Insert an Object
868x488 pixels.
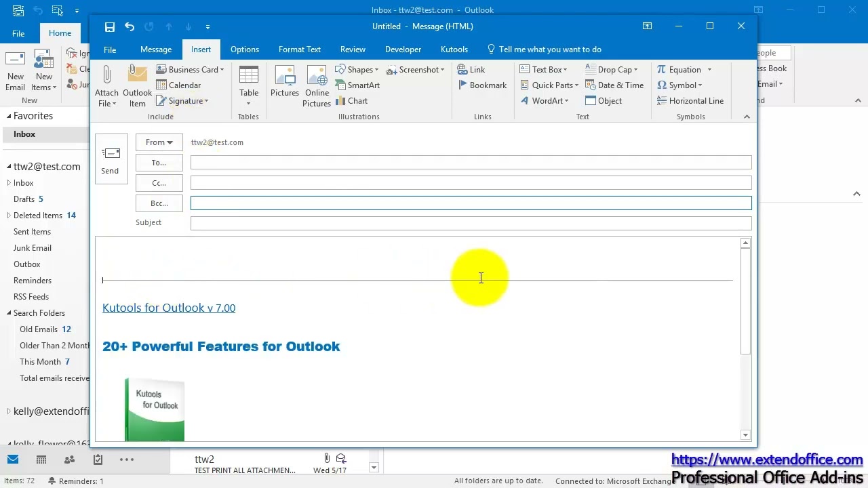point(604,101)
